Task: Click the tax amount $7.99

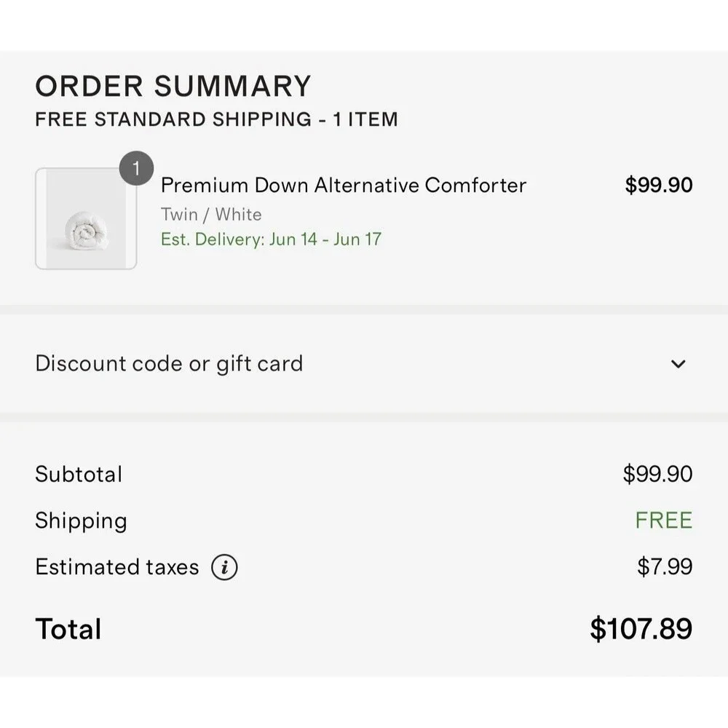Action: point(665,566)
